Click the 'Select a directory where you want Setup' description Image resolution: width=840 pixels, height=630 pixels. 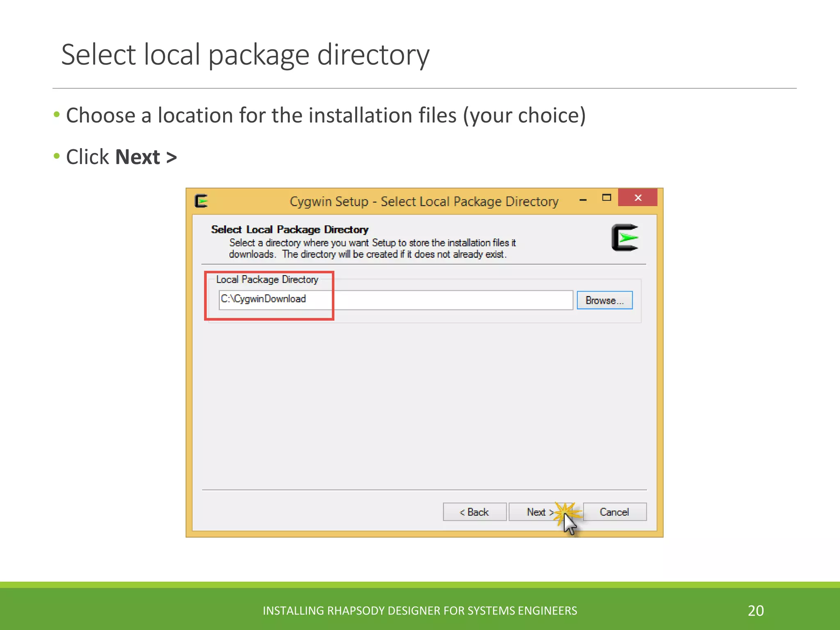[372, 249]
